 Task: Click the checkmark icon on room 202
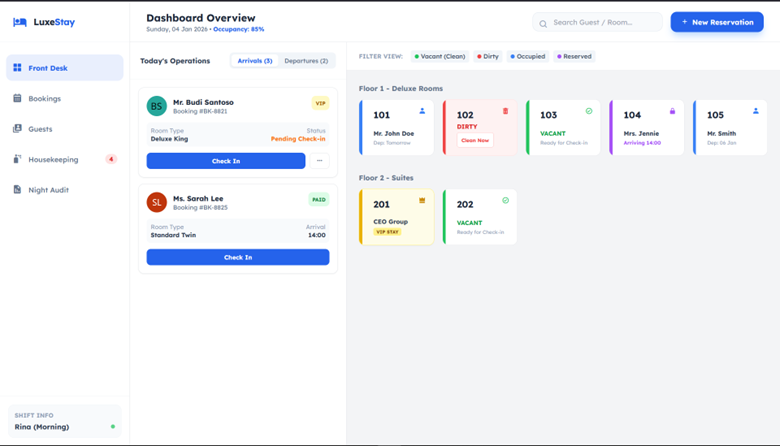click(505, 201)
